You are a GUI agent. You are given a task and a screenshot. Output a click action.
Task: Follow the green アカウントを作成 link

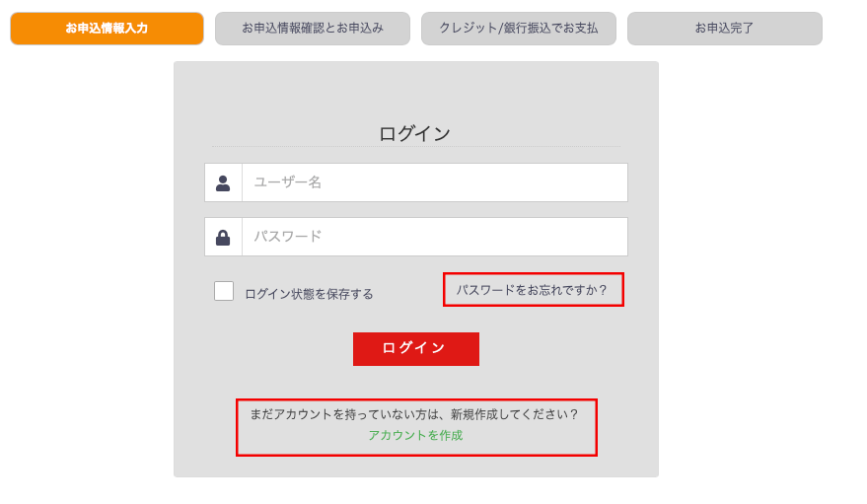[x=416, y=436]
